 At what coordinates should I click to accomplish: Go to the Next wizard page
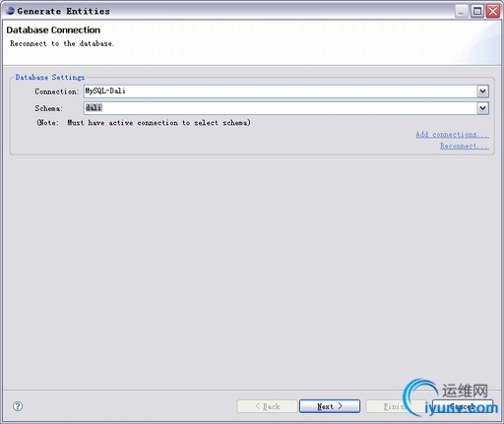point(330,406)
